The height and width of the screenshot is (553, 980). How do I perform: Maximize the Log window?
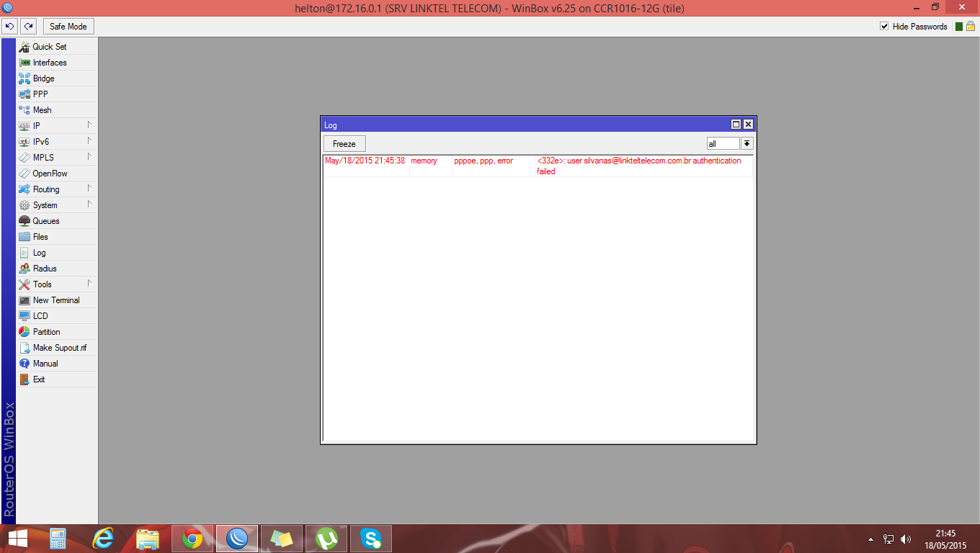coord(736,125)
